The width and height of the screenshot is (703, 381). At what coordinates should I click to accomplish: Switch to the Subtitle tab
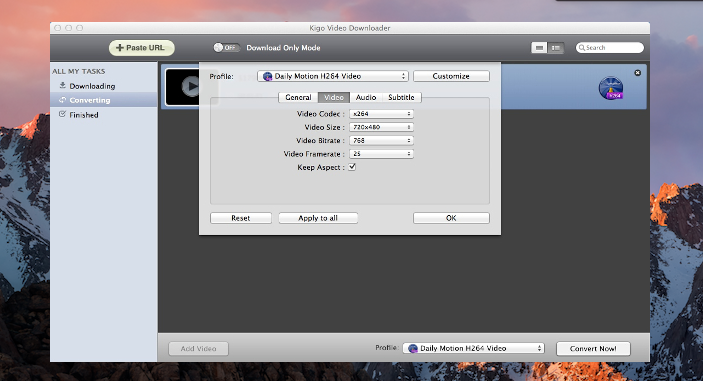click(401, 97)
